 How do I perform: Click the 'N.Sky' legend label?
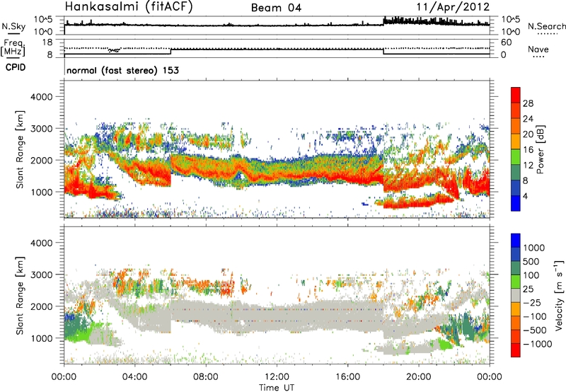coord(13,26)
